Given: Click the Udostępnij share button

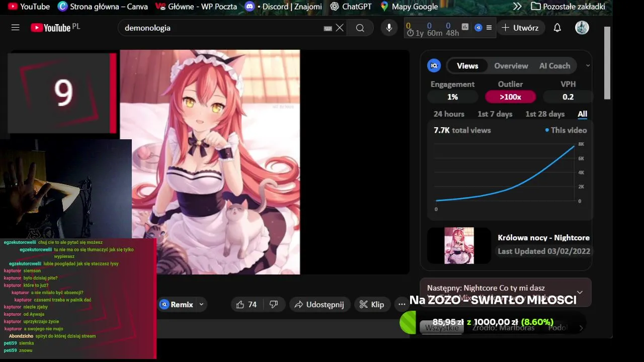Looking at the screenshot, I should point(319,304).
